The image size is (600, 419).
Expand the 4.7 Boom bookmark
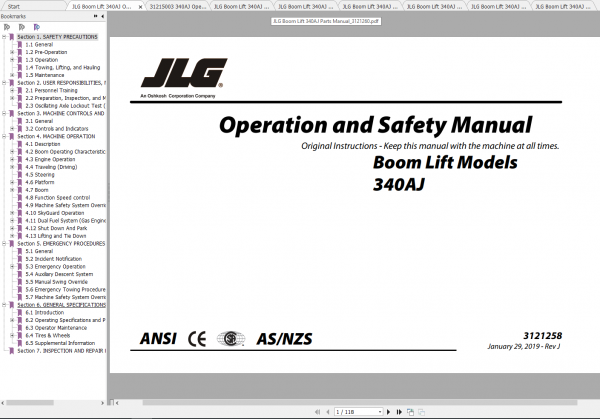[x=12, y=190]
